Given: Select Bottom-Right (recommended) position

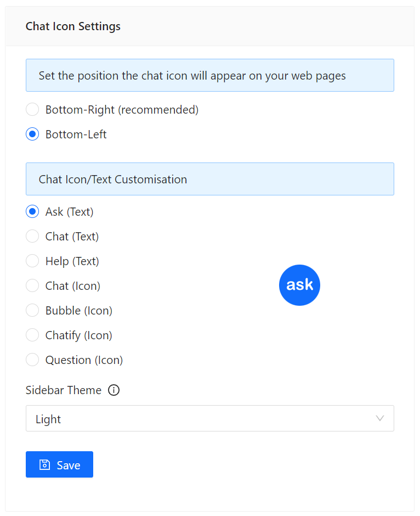Looking at the screenshot, I should coord(32,110).
